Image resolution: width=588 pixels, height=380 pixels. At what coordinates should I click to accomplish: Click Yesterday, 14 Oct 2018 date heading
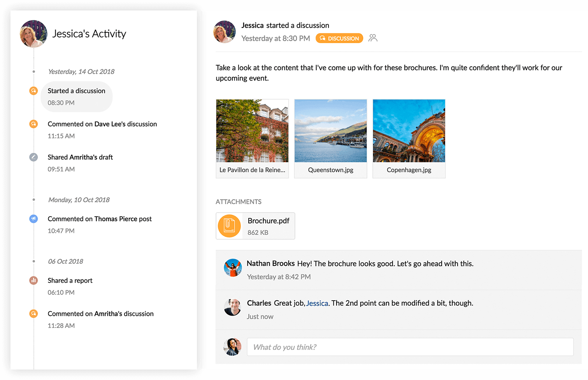(x=81, y=72)
